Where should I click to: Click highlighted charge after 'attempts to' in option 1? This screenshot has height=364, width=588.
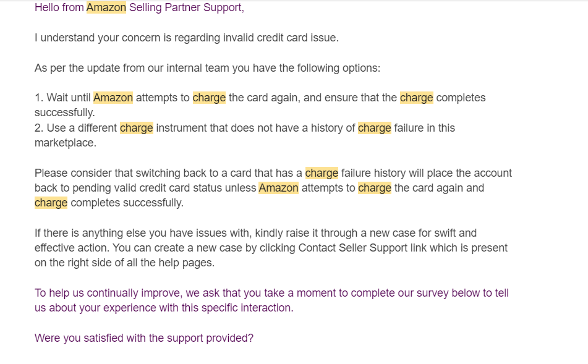(209, 98)
